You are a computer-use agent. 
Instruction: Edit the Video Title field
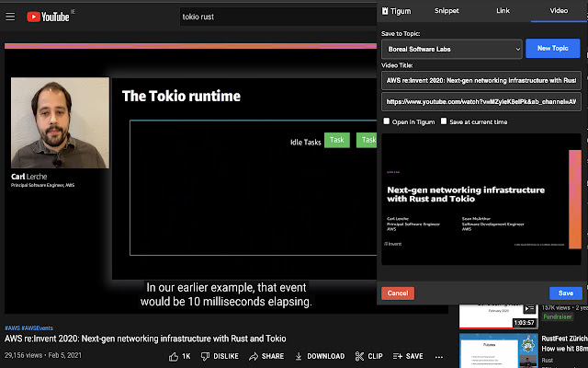[x=481, y=80]
